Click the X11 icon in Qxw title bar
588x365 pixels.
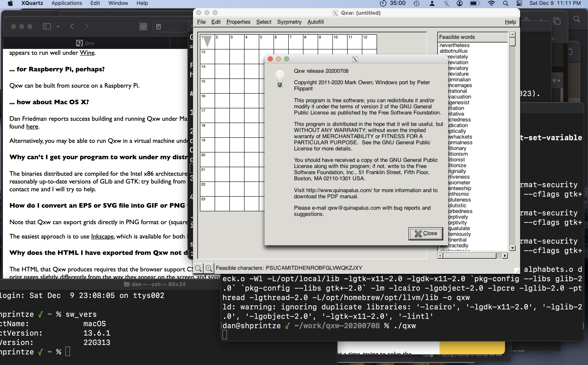pos(335,13)
